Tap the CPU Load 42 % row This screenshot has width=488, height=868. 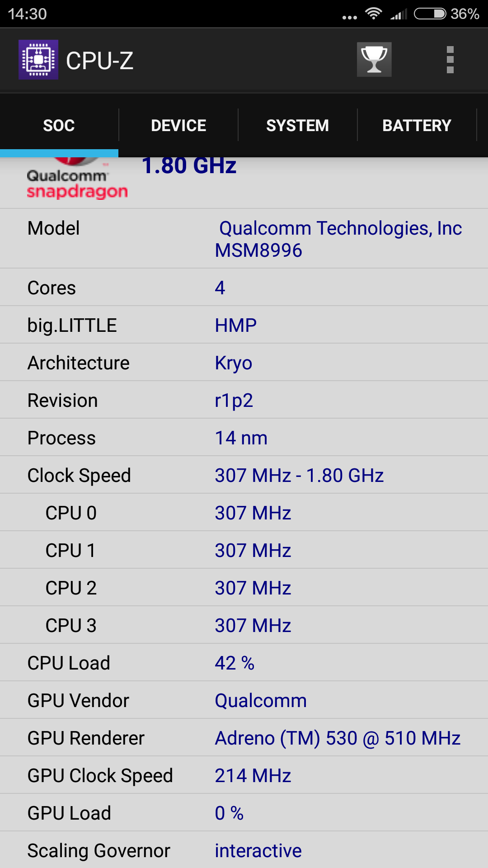(244, 663)
